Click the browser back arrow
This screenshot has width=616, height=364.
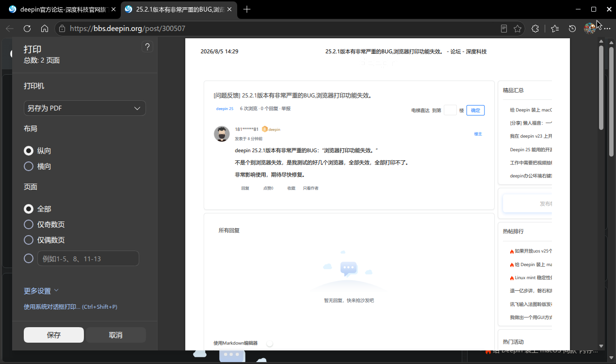[10, 29]
